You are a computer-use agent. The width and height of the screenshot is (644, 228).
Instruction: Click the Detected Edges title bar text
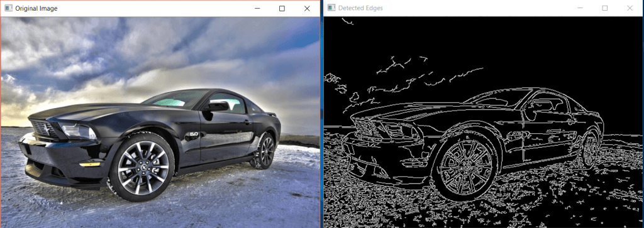click(360, 8)
